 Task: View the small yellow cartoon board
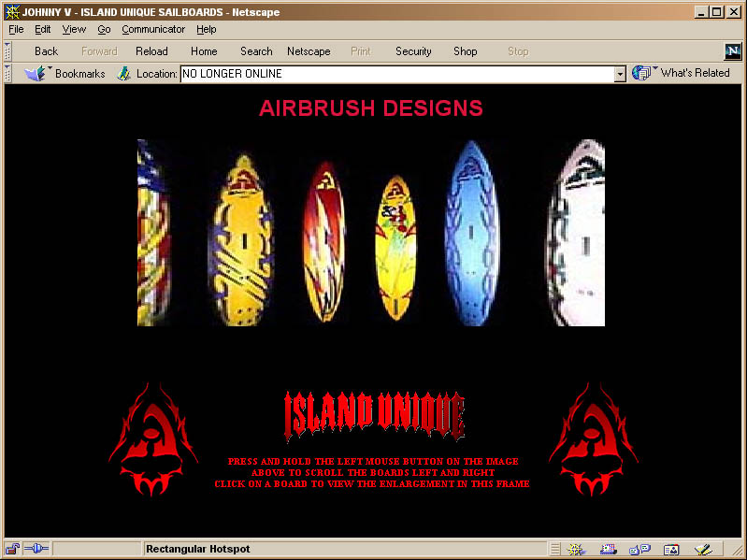395,248
